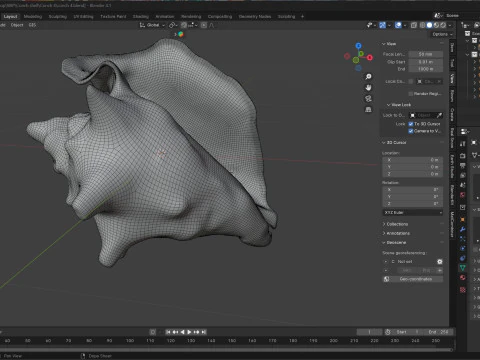Click the Clip Start value field

[x=426, y=62]
